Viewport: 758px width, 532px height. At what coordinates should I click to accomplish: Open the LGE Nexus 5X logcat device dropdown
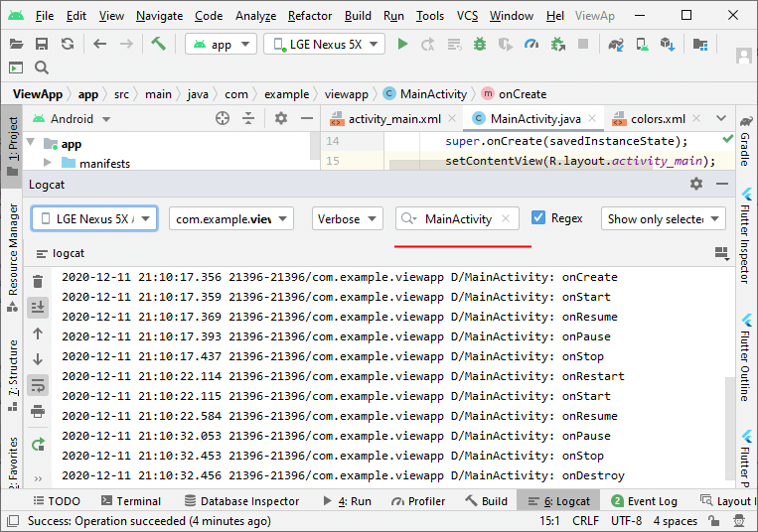click(x=94, y=218)
